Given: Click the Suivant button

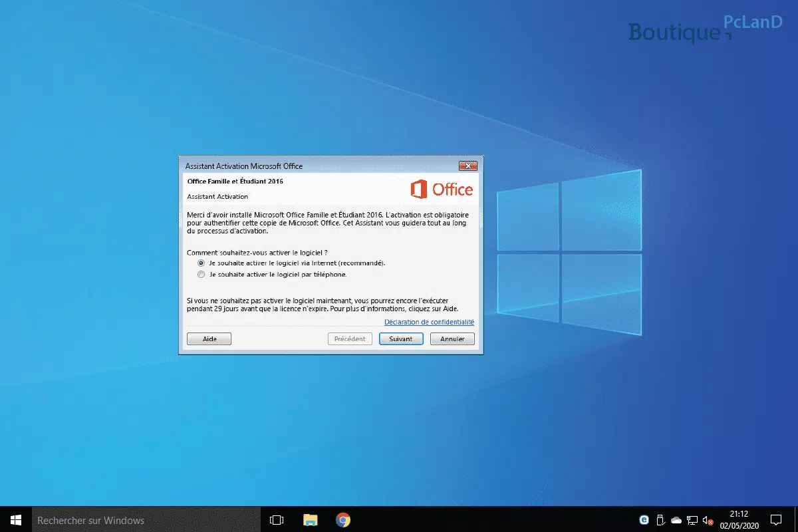Looking at the screenshot, I should tap(401, 338).
